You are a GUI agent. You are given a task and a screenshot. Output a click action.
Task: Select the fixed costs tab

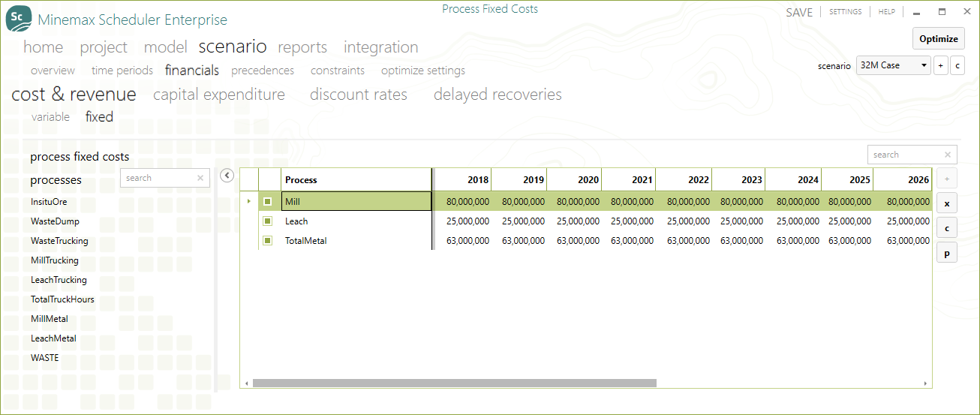(x=99, y=117)
